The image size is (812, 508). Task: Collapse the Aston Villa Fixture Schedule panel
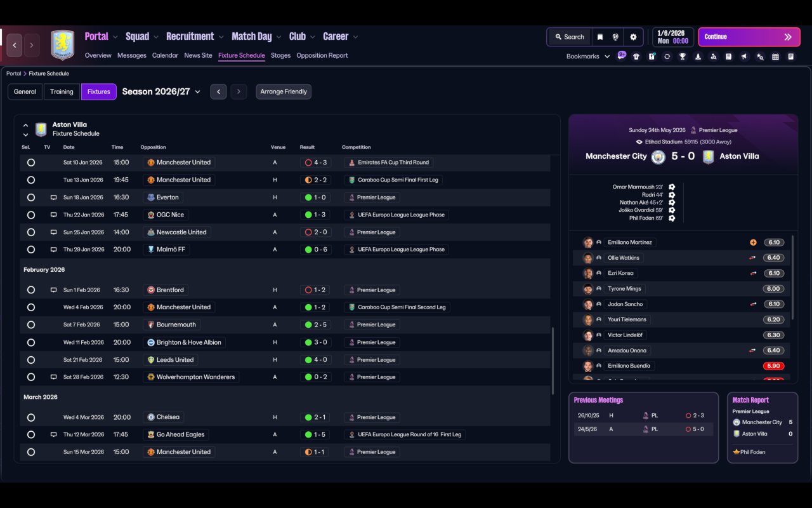[26, 126]
